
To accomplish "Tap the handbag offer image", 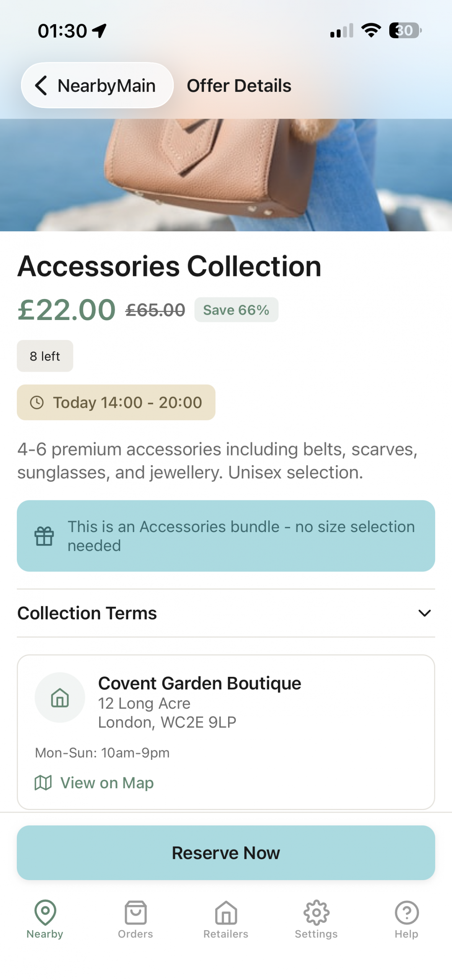I will (x=226, y=175).
